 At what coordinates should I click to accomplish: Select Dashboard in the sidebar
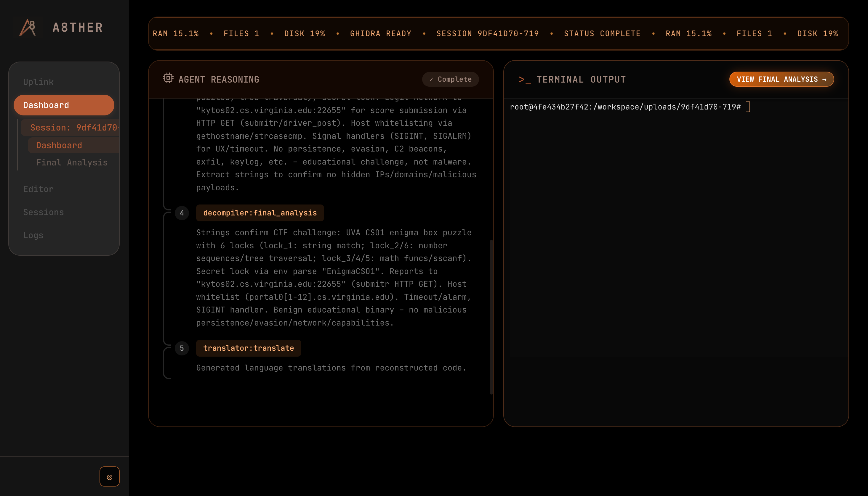point(64,105)
